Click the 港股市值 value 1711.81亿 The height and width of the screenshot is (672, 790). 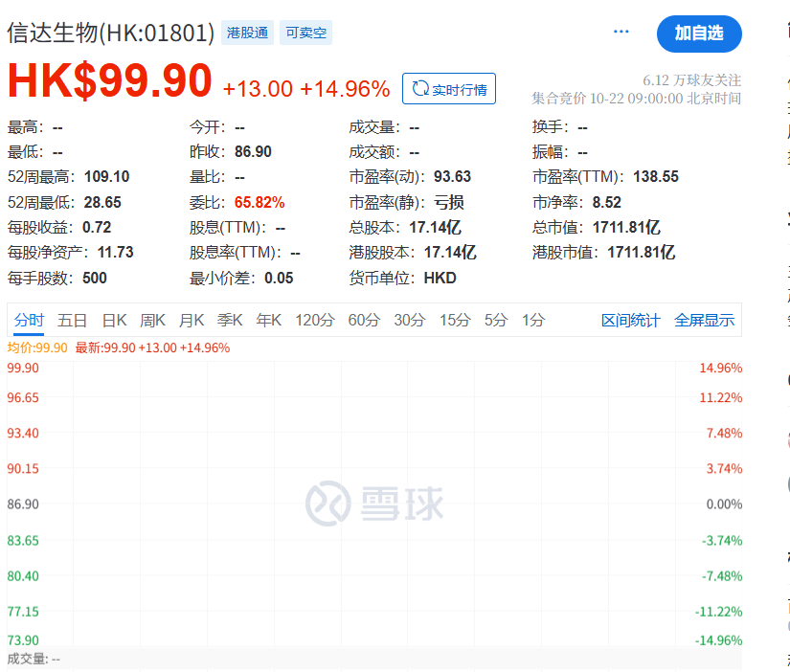642,253
